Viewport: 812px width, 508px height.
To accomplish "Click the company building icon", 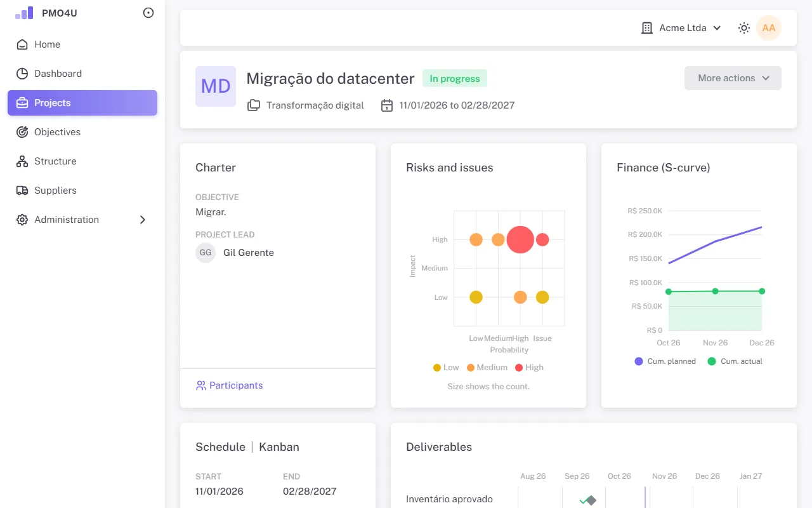I will pyautogui.click(x=647, y=28).
